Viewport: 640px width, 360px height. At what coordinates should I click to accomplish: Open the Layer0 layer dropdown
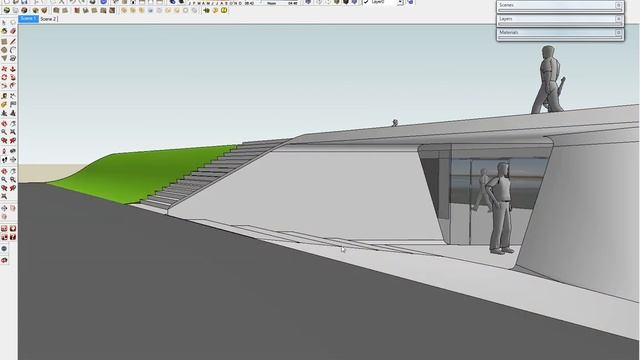pyautogui.click(x=400, y=2)
